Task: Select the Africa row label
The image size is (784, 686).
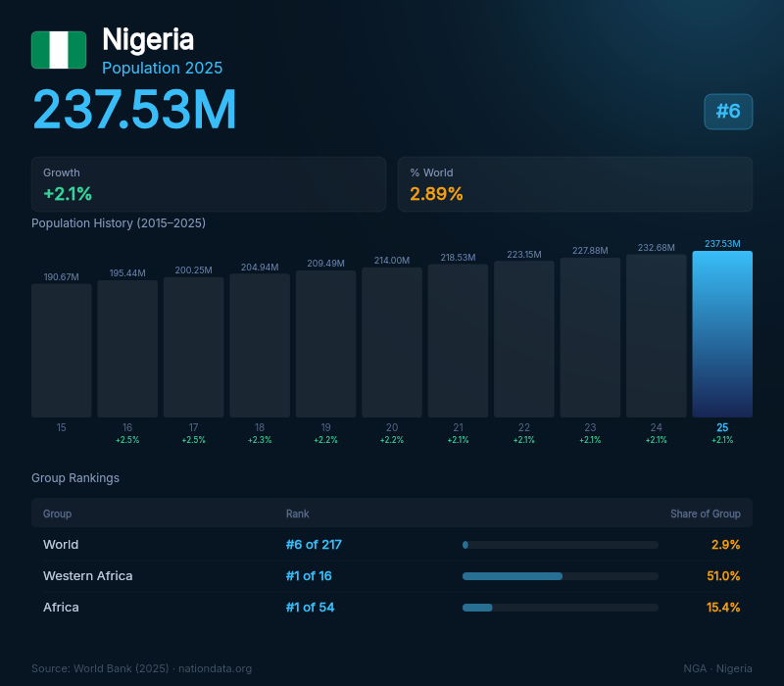Action: coord(61,607)
